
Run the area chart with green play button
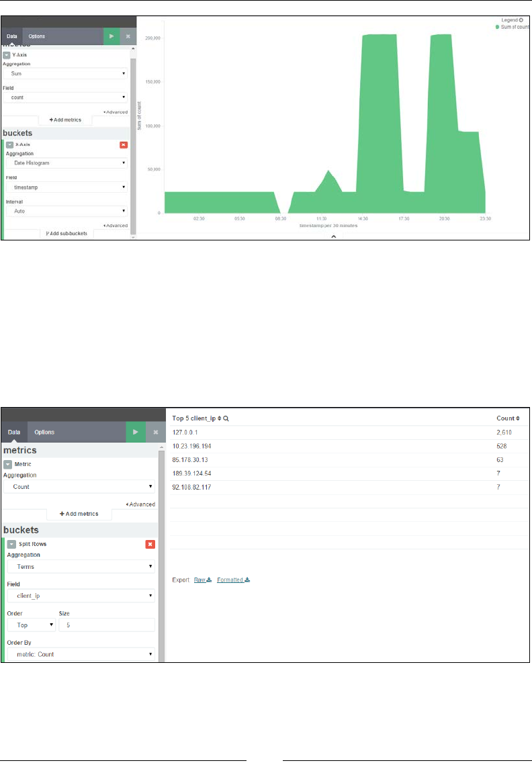(x=112, y=36)
